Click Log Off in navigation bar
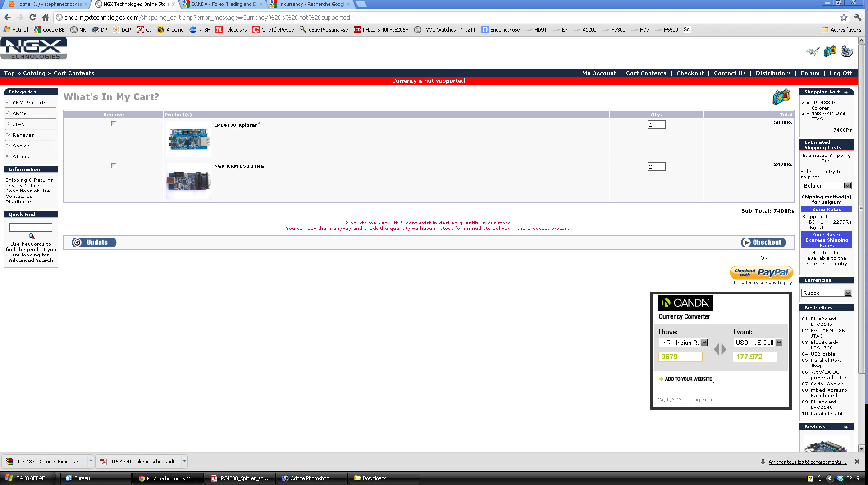868x485 pixels. [841, 73]
